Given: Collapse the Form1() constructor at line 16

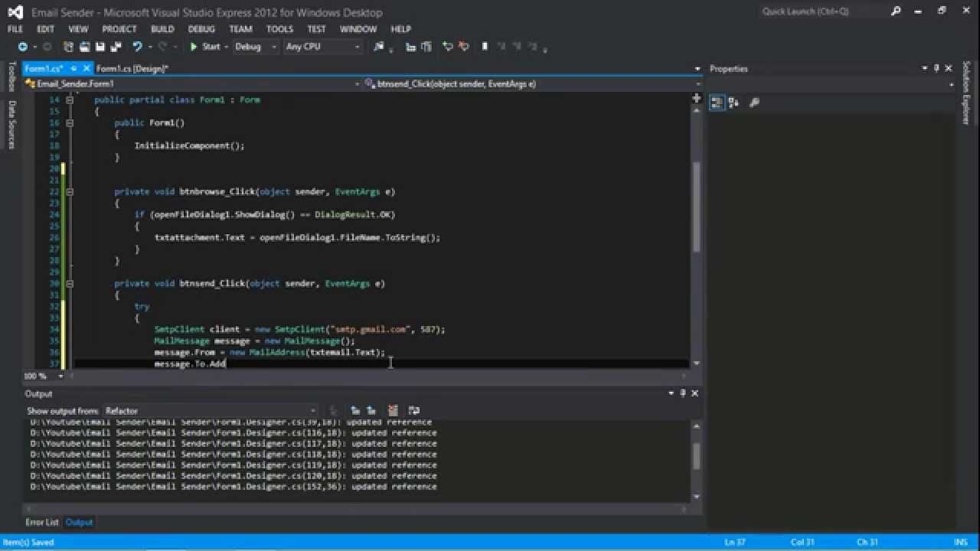Looking at the screenshot, I should click(70, 122).
